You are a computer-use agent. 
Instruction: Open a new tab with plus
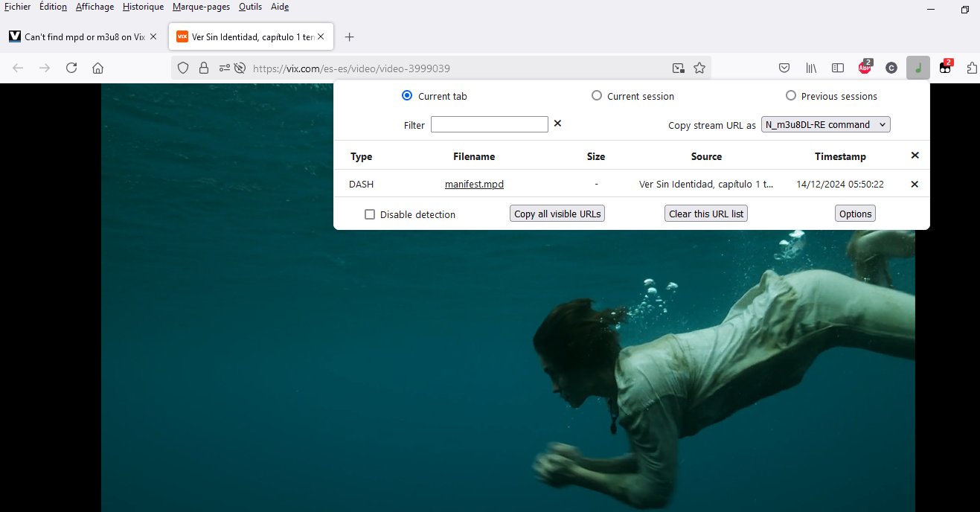point(350,36)
